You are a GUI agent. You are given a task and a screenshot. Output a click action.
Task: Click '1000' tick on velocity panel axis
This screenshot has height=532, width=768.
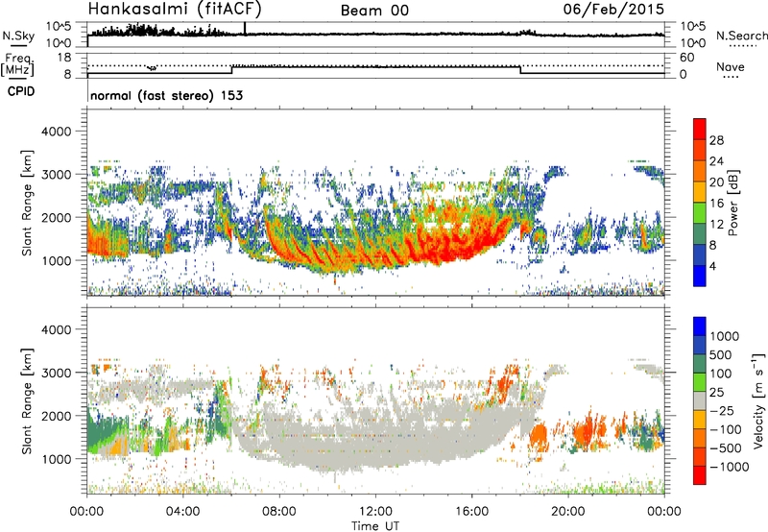pos(56,459)
